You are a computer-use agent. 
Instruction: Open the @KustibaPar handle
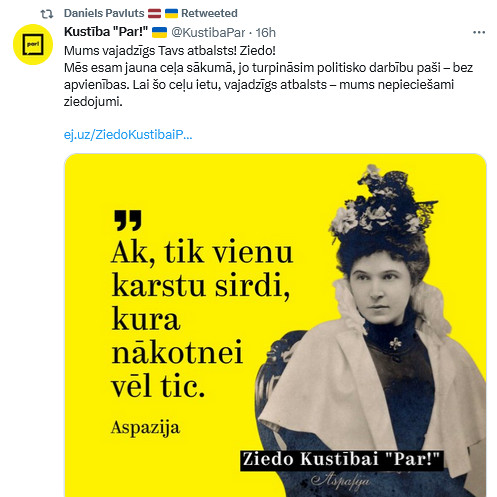208,32
